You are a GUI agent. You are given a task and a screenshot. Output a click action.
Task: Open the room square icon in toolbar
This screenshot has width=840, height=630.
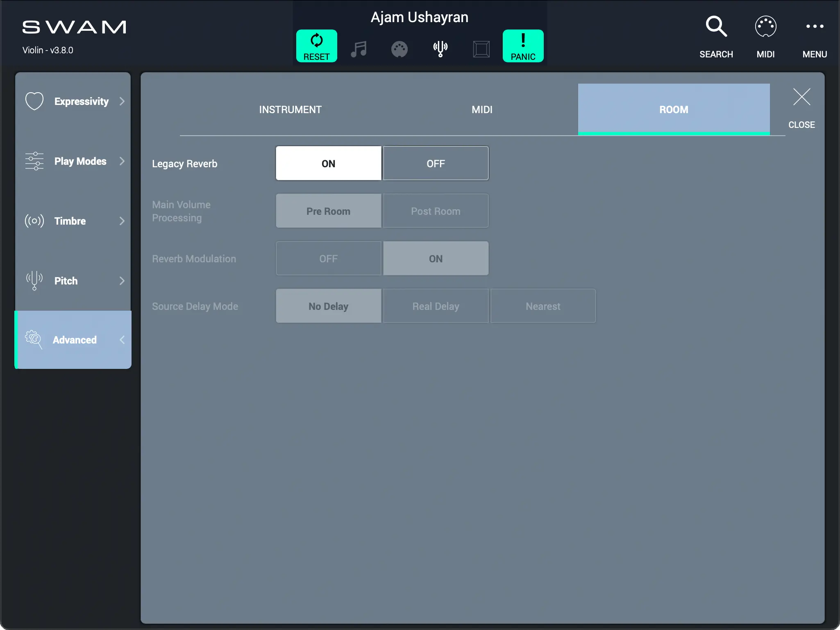click(x=481, y=49)
